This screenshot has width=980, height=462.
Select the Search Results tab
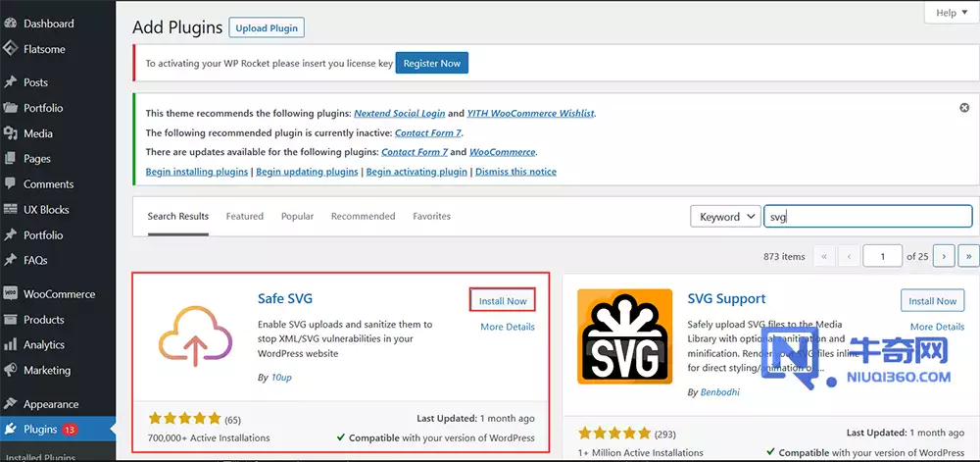(x=178, y=217)
